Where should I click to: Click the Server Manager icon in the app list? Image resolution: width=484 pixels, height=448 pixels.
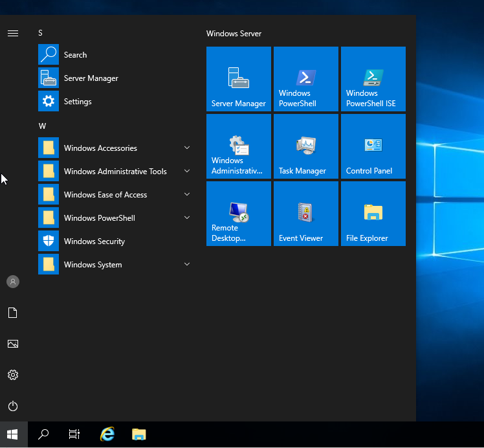(x=49, y=78)
